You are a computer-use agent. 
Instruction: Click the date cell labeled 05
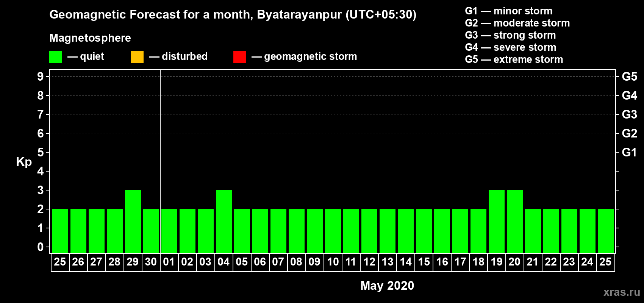(x=242, y=262)
